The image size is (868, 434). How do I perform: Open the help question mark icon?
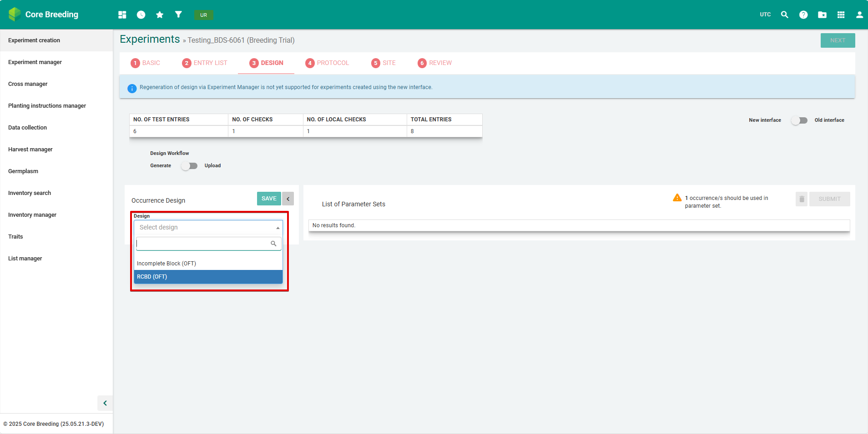[803, 15]
